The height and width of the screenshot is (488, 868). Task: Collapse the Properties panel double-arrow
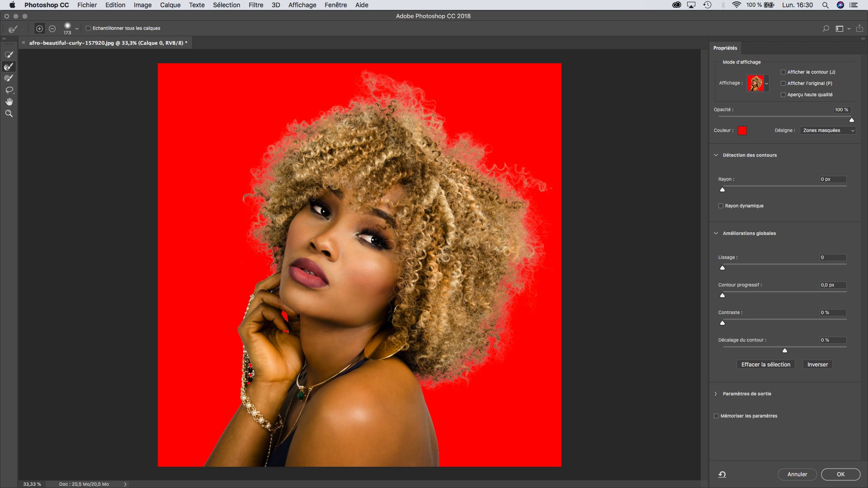[863, 39]
